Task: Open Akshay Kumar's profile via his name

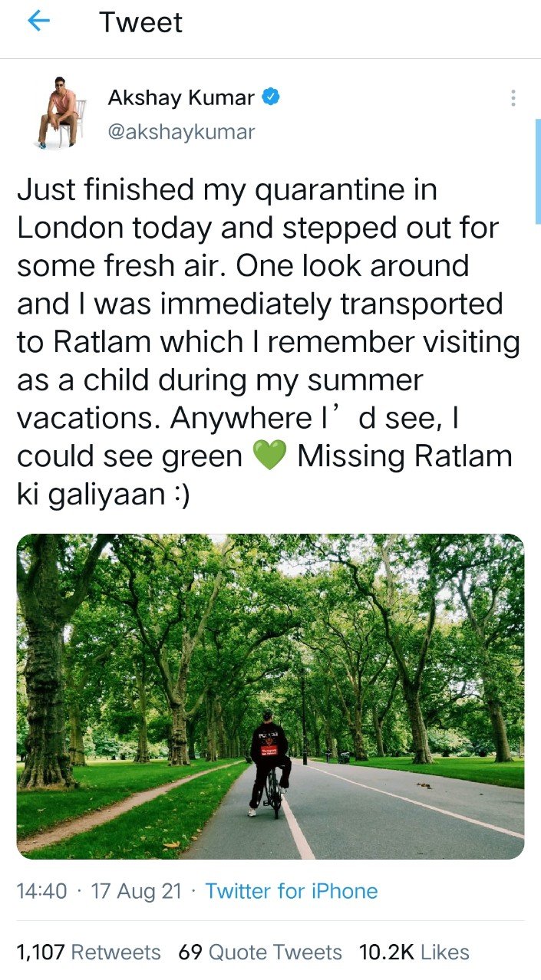Action: [184, 97]
